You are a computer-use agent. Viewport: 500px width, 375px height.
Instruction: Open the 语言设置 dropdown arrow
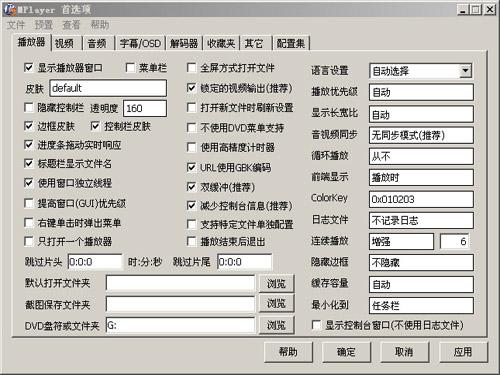[465, 71]
